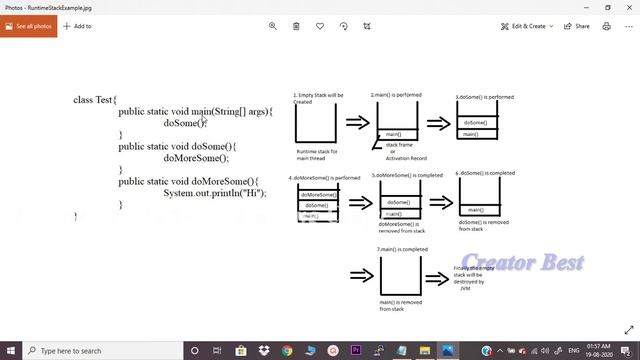Open the clock and date flyout
640x360 pixels.
[599, 351]
